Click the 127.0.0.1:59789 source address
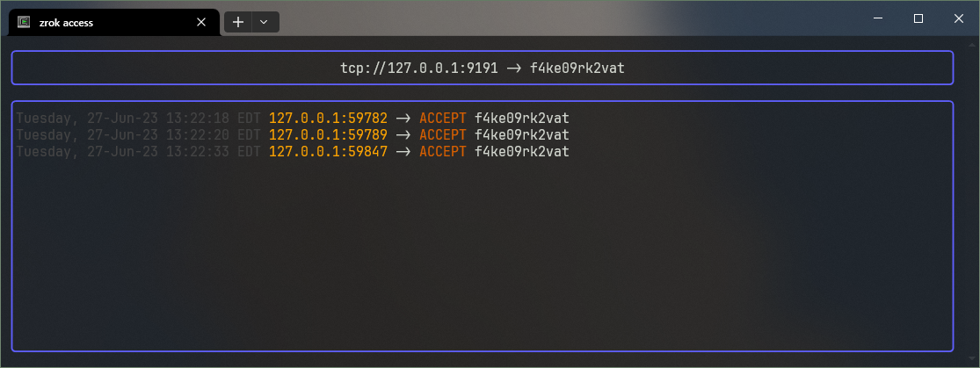 (x=328, y=135)
